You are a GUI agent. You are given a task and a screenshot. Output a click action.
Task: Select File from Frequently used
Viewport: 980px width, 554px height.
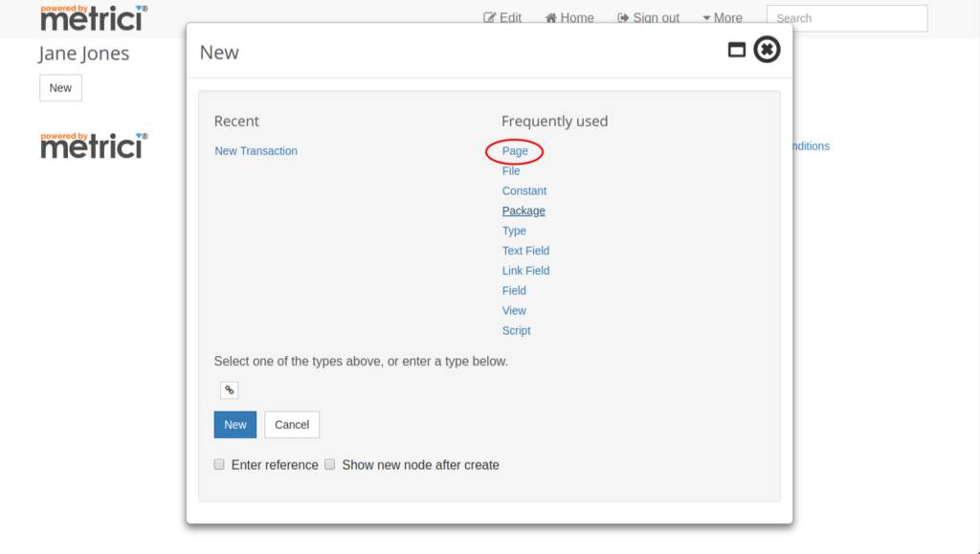point(511,170)
